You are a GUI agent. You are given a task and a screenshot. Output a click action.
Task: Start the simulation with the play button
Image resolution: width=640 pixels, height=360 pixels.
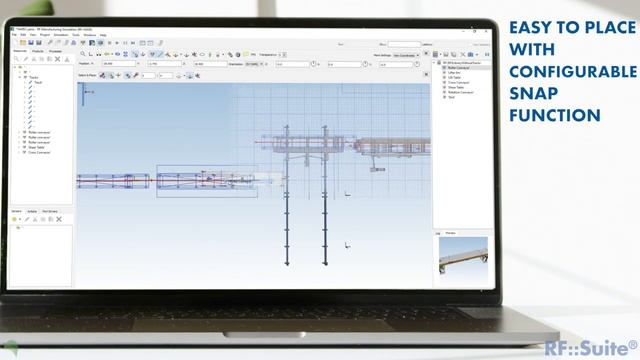[117, 43]
